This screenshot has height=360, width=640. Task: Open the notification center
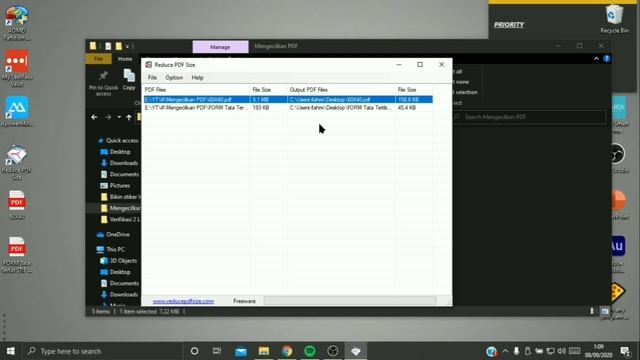624,351
